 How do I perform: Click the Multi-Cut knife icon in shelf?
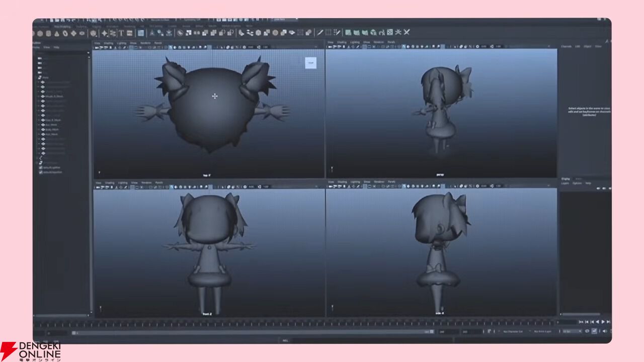pyautogui.click(x=319, y=33)
